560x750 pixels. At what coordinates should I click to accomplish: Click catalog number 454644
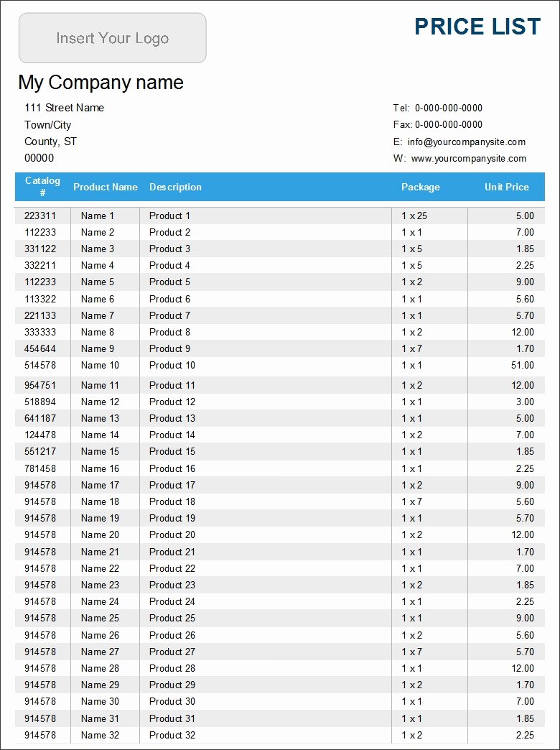[x=40, y=348]
